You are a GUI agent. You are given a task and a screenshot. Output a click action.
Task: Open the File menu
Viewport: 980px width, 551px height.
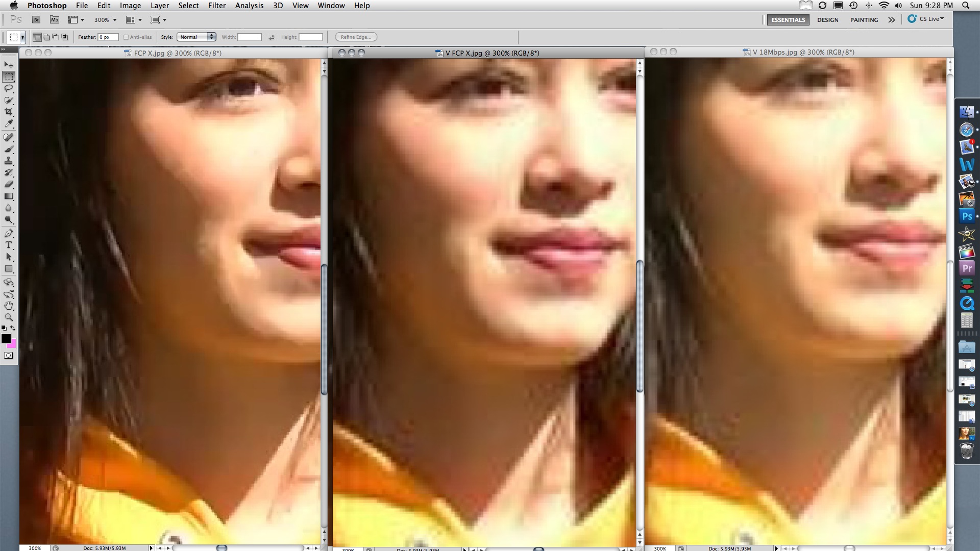click(82, 5)
